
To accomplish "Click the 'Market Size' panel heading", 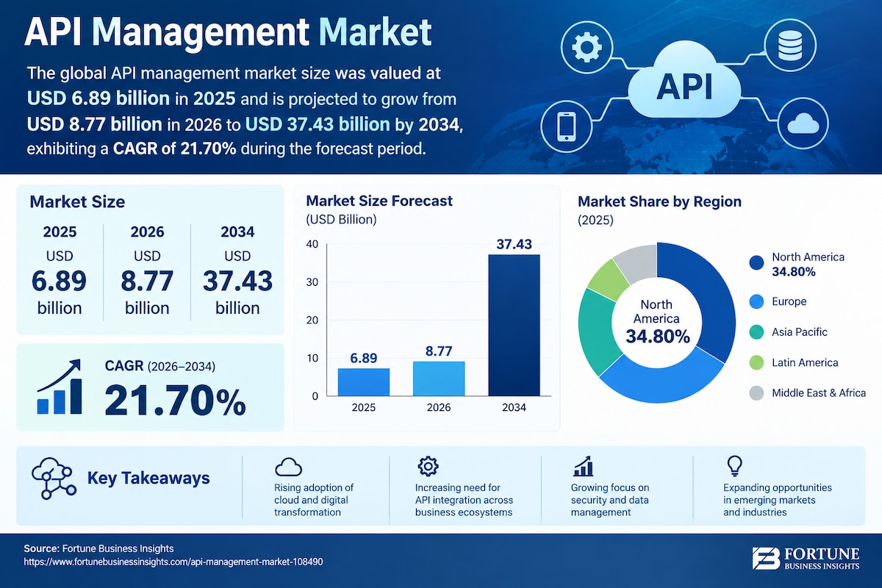I will tap(77, 202).
